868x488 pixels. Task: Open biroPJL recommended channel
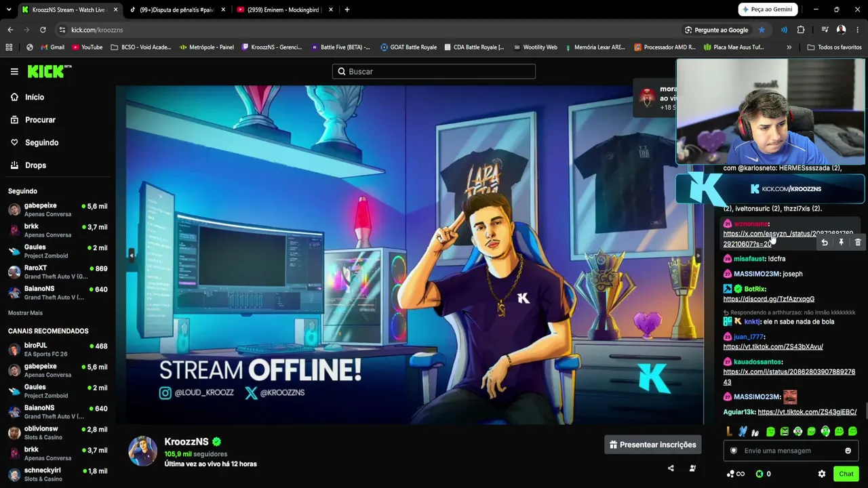pyautogui.click(x=58, y=350)
